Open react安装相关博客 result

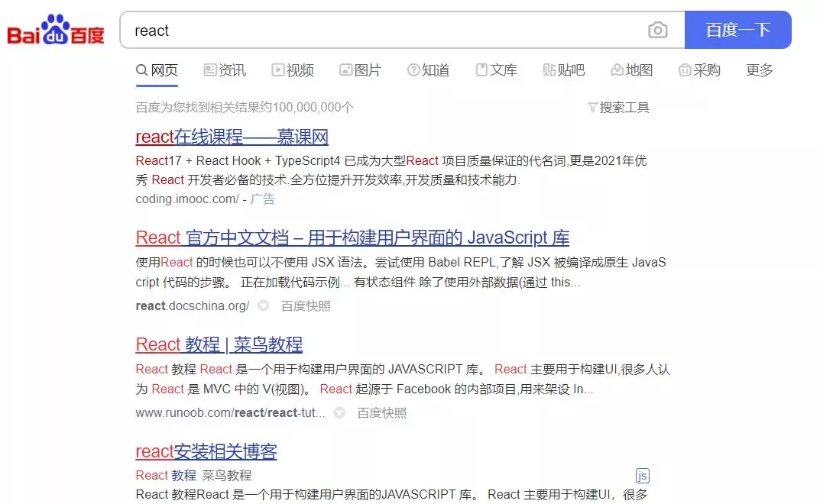206,451
